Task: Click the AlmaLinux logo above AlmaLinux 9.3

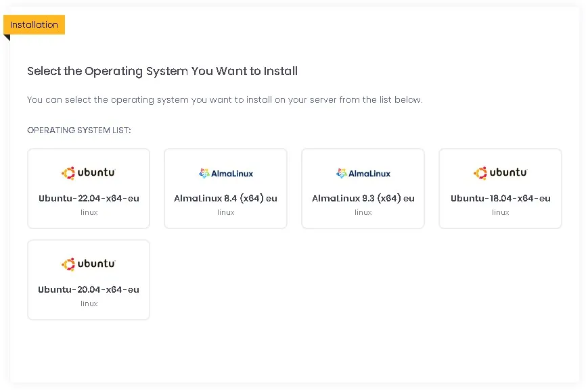Action: [x=363, y=174]
